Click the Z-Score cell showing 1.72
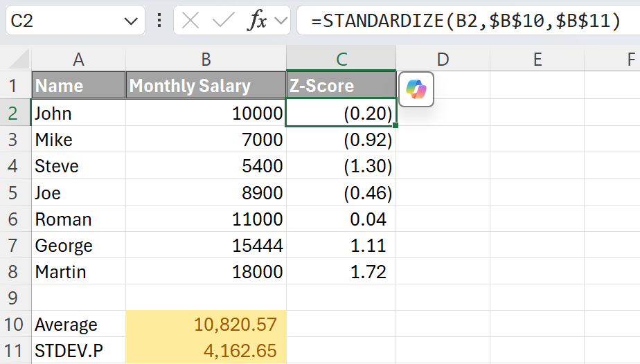This screenshot has height=364, width=640. pyautogui.click(x=341, y=271)
